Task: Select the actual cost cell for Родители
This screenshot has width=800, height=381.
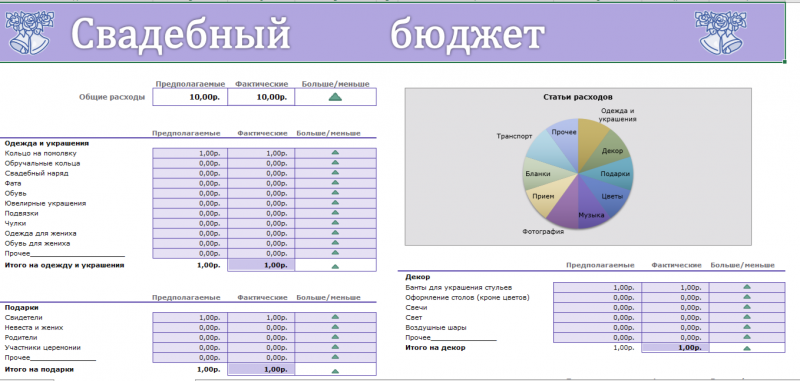Action: pos(261,337)
